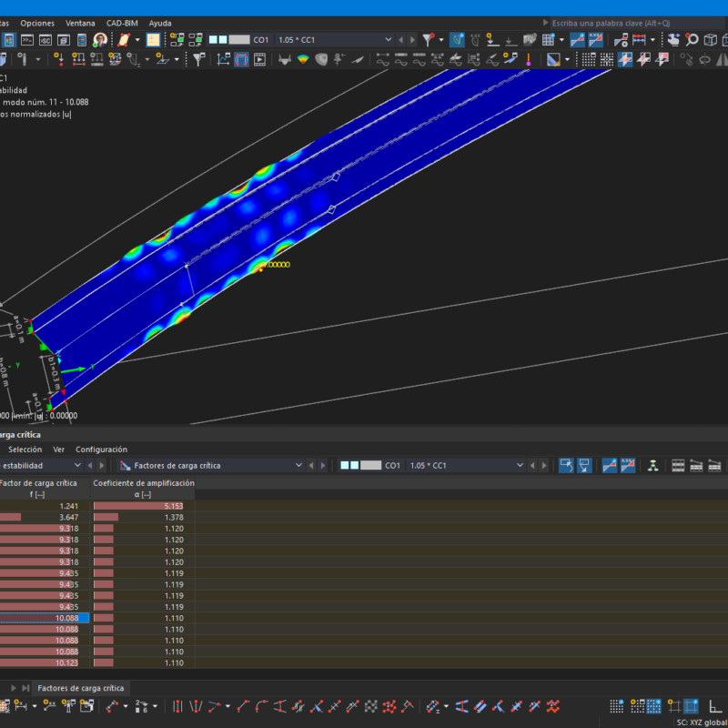Click the calculator icon in top toolbar
This screenshot has height=728, width=728.
tap(82, 40)
